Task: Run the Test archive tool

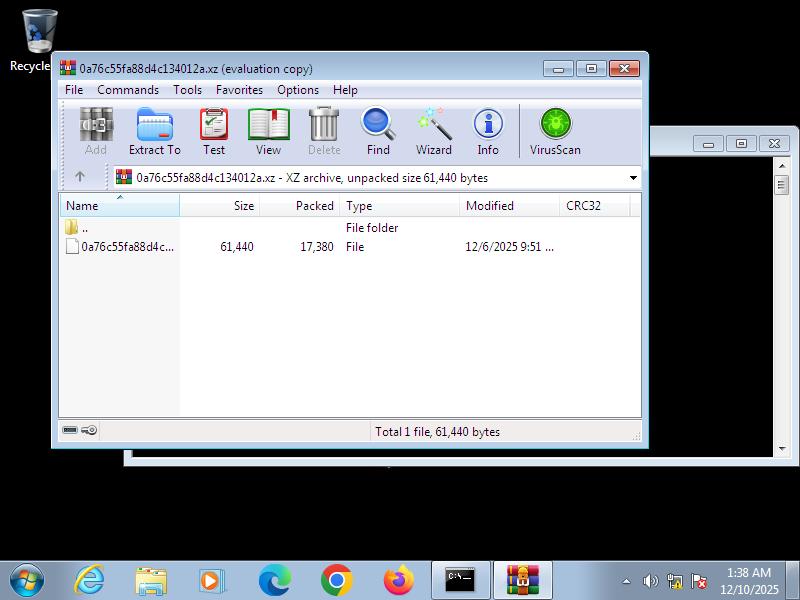Action: click(x=214, y=132)
